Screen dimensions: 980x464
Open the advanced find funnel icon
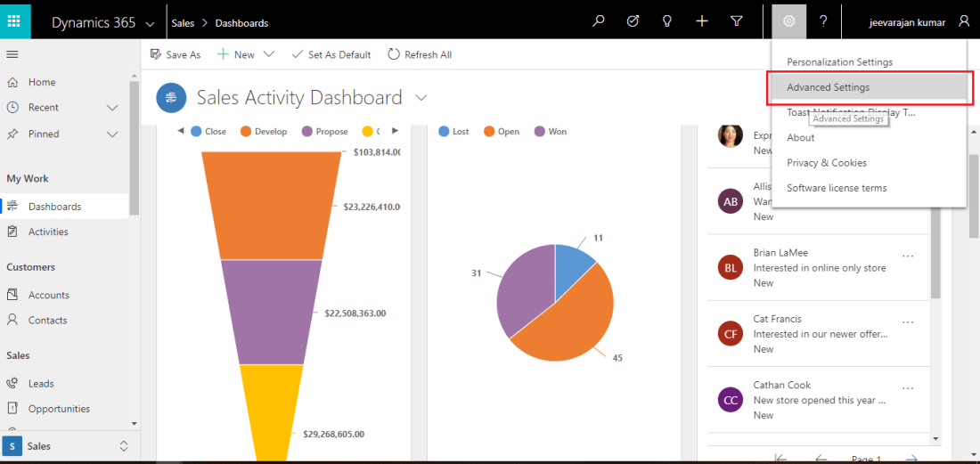click(736, 21)
